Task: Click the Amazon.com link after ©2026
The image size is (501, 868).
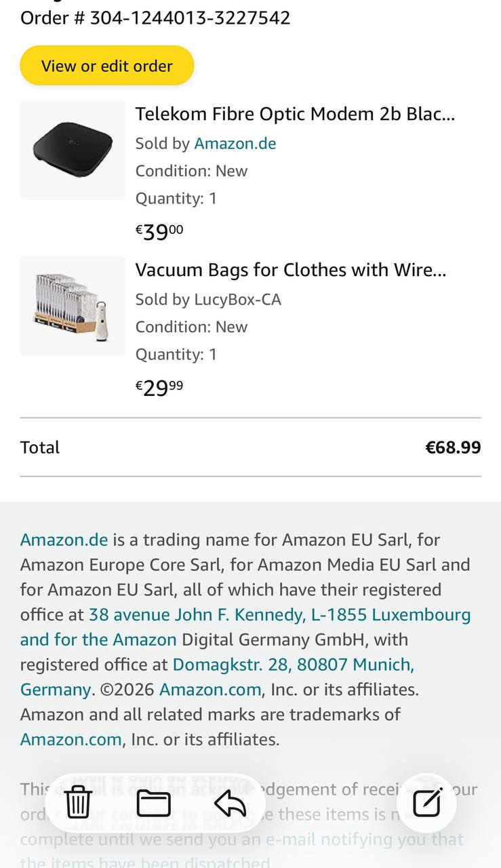Action: click(210, 690)
